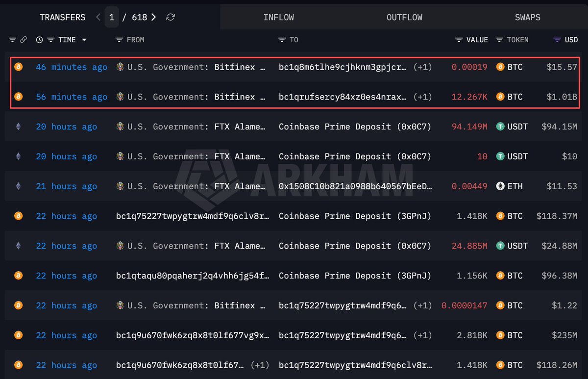
Task: Open the 56 minutes ago transaction link
Action: [72, 97]
